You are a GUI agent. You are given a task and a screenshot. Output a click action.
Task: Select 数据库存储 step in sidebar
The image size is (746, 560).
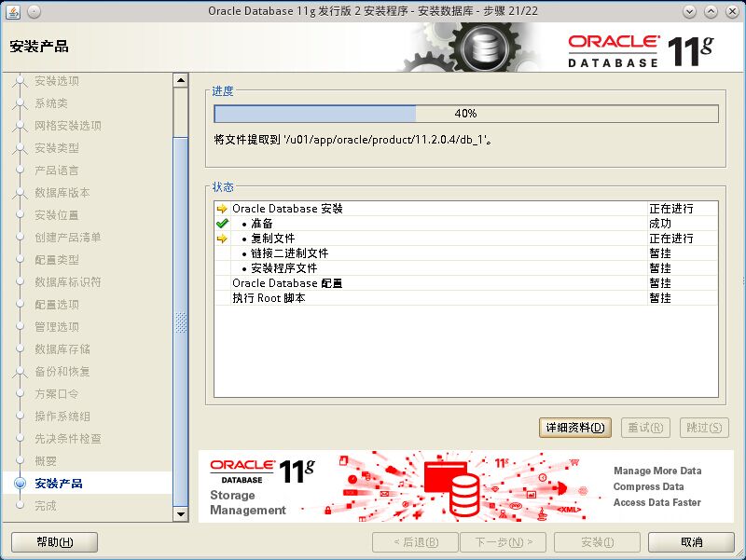(62, 348)
